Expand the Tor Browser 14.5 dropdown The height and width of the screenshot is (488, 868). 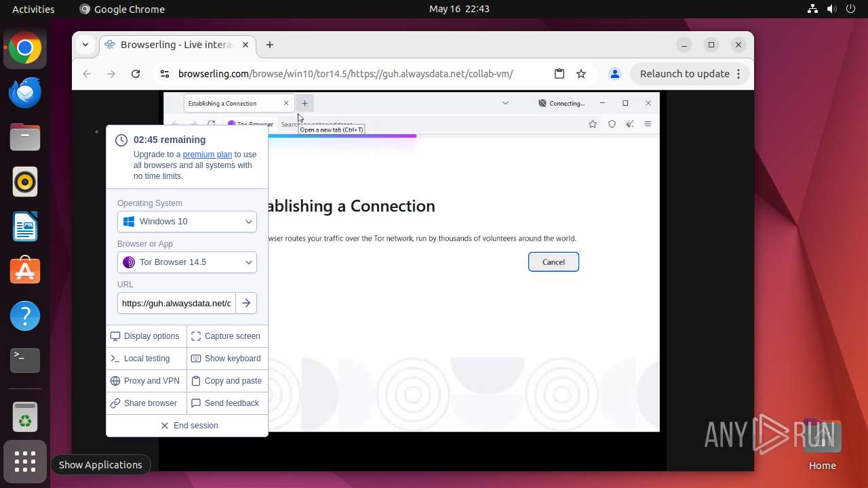point(187,262)
